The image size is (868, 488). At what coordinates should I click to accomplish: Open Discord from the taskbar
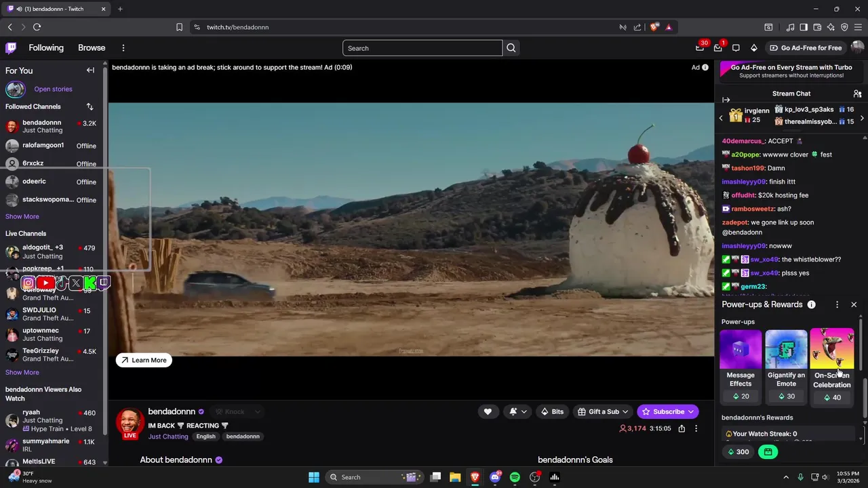(x=495, y=477)
